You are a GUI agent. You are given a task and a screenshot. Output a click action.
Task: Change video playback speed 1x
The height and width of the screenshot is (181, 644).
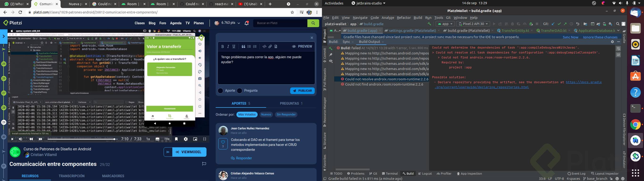pyautogui.click(x=148, y=139)
